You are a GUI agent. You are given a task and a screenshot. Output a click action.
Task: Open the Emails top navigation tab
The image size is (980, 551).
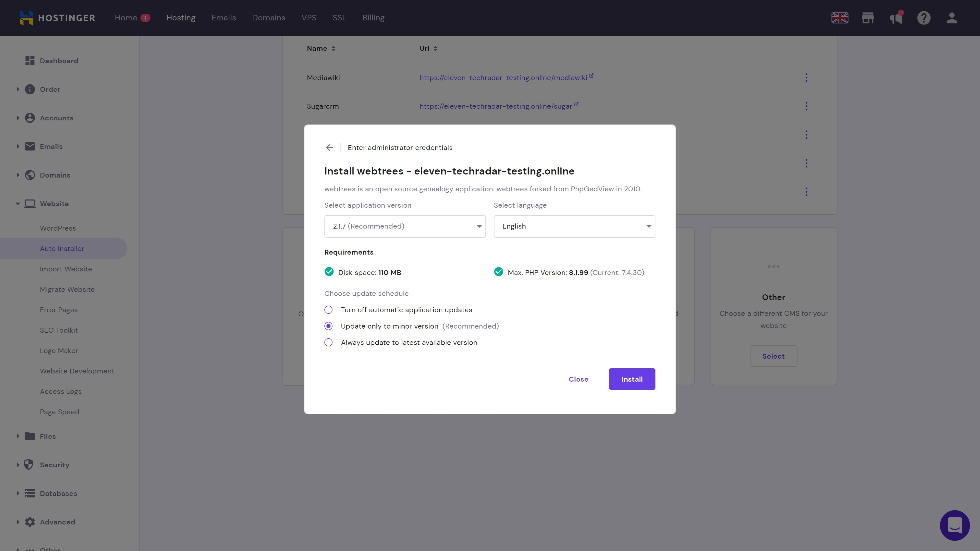click(x=224, y=18)
